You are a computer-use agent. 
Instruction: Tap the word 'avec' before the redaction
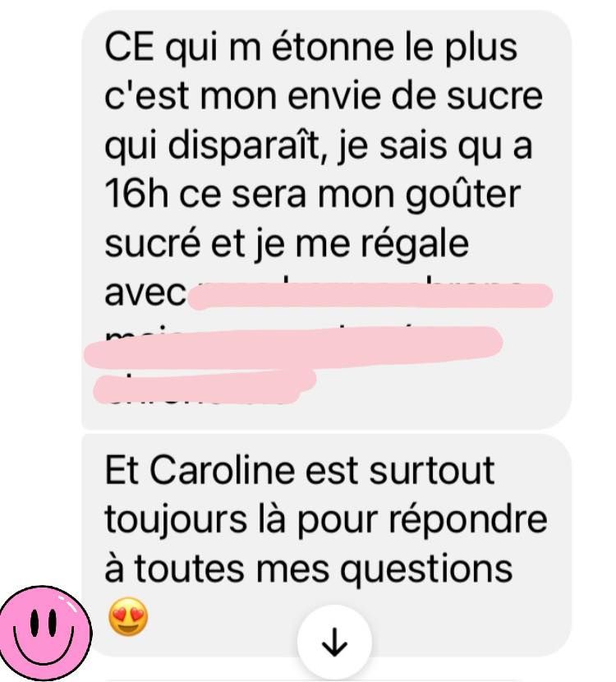point(145,293)
